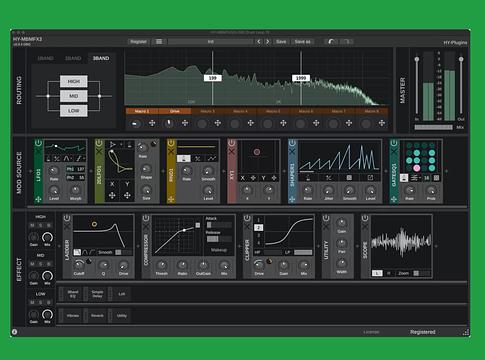Select the sine waveform icon in LFO1

click(66, 159)
